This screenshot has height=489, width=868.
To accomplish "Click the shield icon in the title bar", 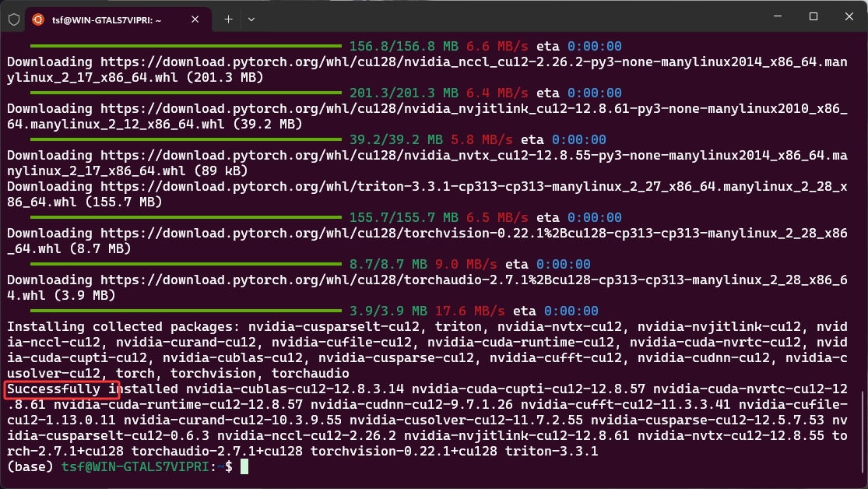I will [14, 20].
